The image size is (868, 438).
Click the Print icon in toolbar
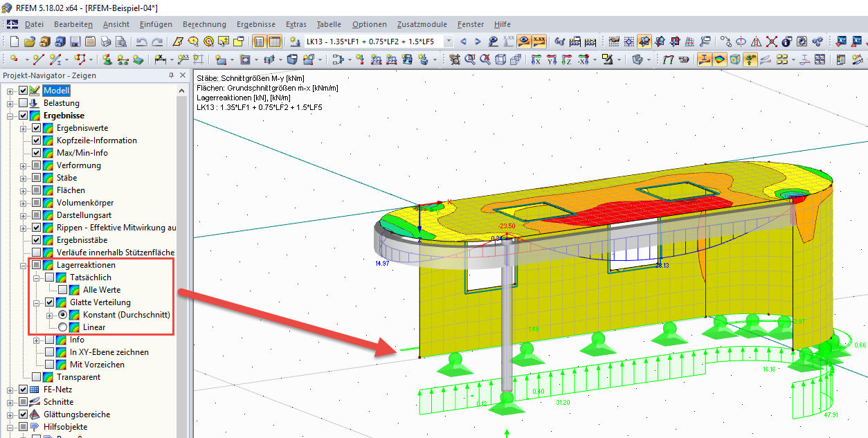(105, 42)
